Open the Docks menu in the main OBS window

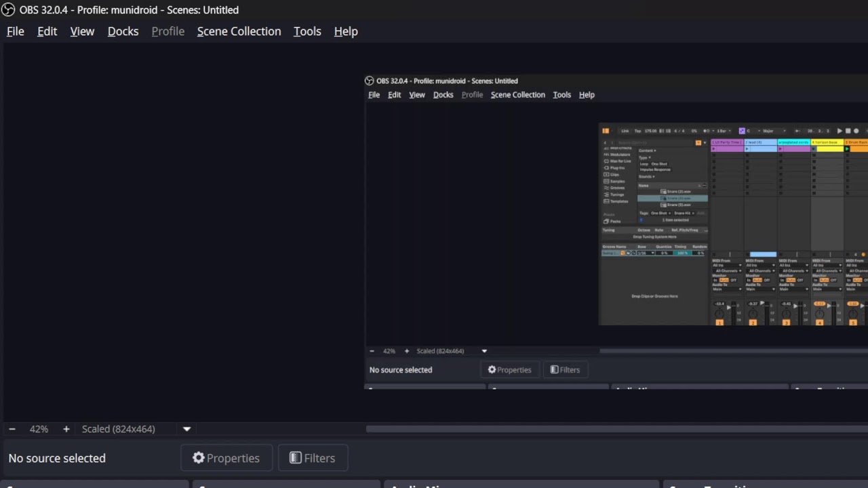click(123, 31)
